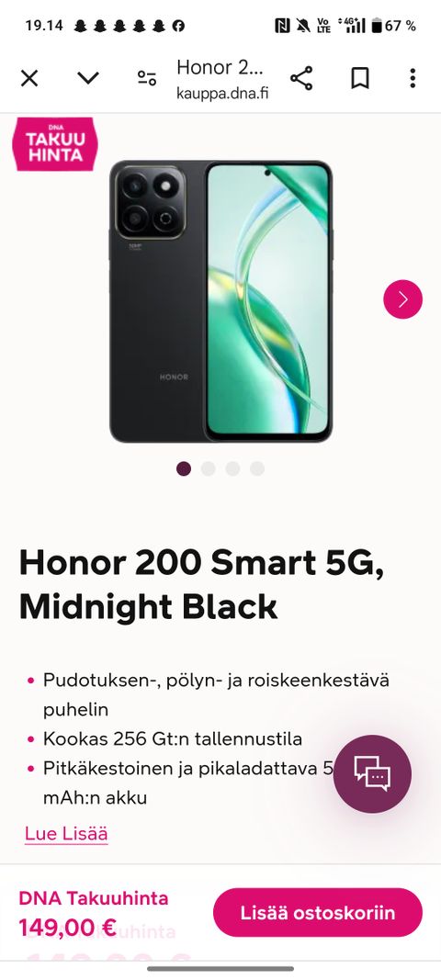This screenshot has height=980, width=441.
Task: Show the next product image with the arrow
Action: point(402,299)
